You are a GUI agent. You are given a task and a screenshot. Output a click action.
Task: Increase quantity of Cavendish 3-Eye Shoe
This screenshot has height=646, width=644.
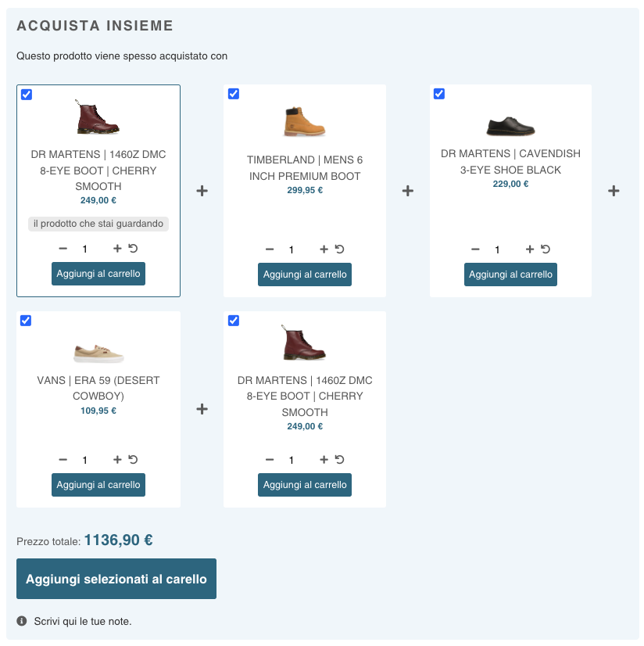coord(530,249)
